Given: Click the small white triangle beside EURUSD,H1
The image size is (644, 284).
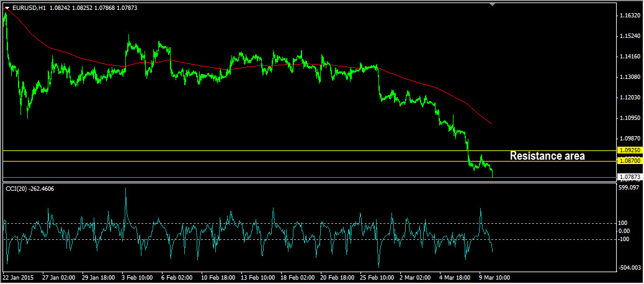Looking at the screenshot, I should 7,7.
